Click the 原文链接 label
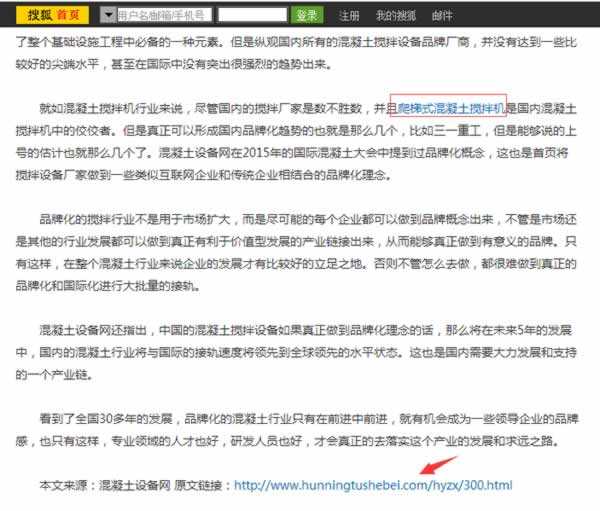 (x=200, y=485)
